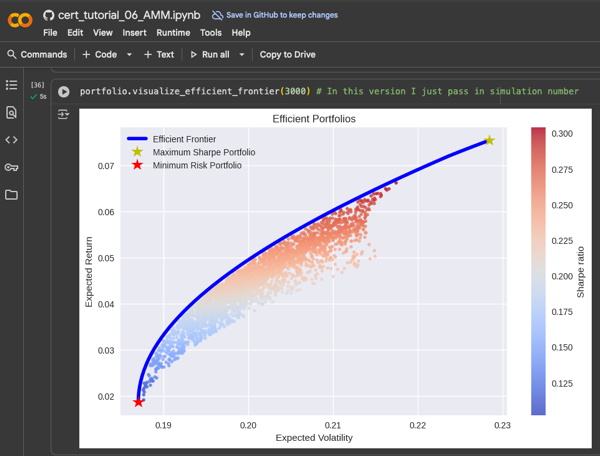This screenshot has width=600, height=456.
Task: Click the Colab logo icon
Action: pyautogui.click(x=20, y=20)
